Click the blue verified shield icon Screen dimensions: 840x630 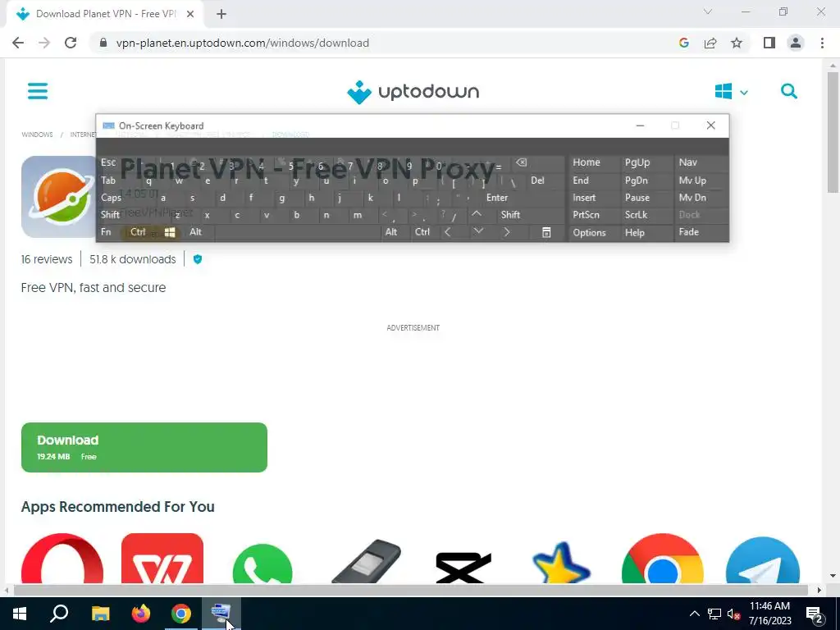198,259
